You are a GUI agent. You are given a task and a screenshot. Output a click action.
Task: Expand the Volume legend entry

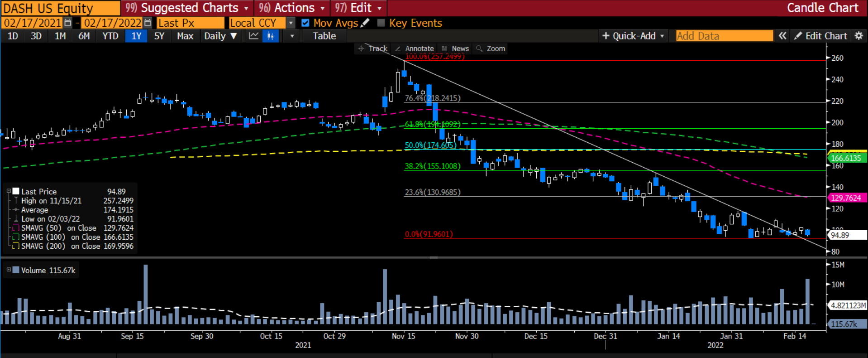coord(9,270)
